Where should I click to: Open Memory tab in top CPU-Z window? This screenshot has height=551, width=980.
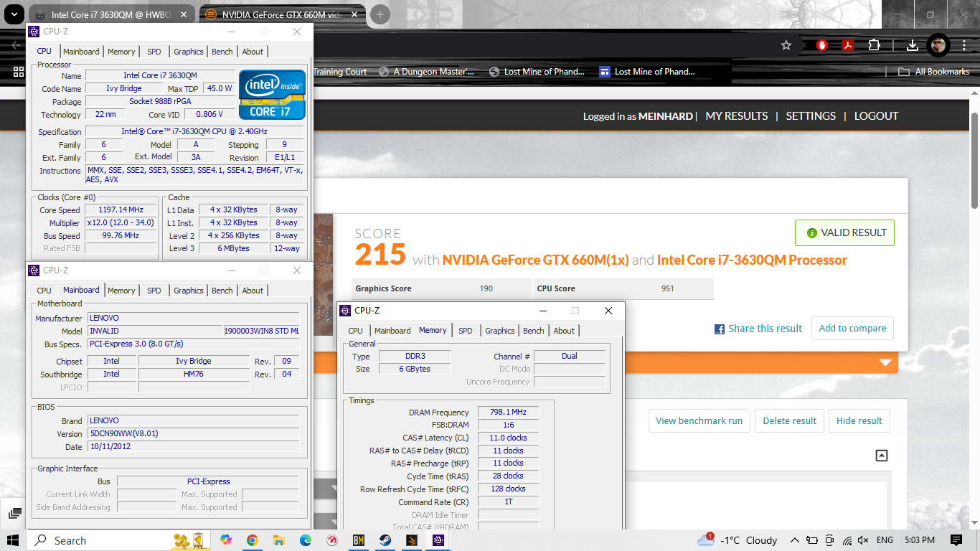121,52
